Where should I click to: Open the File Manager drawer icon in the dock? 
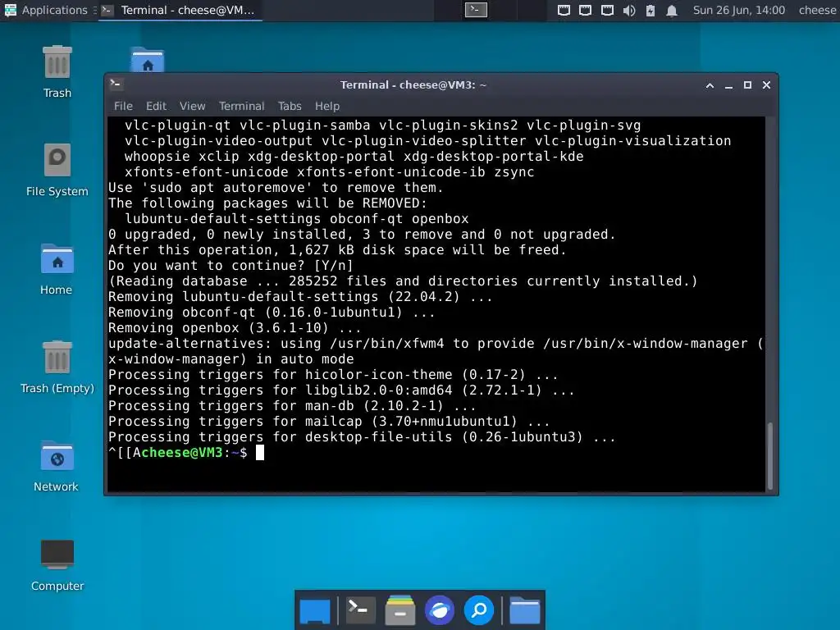click(x=399, y=610)
